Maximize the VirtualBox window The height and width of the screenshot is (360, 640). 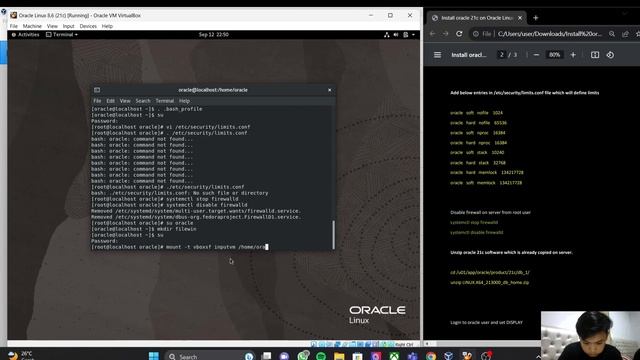390,15
